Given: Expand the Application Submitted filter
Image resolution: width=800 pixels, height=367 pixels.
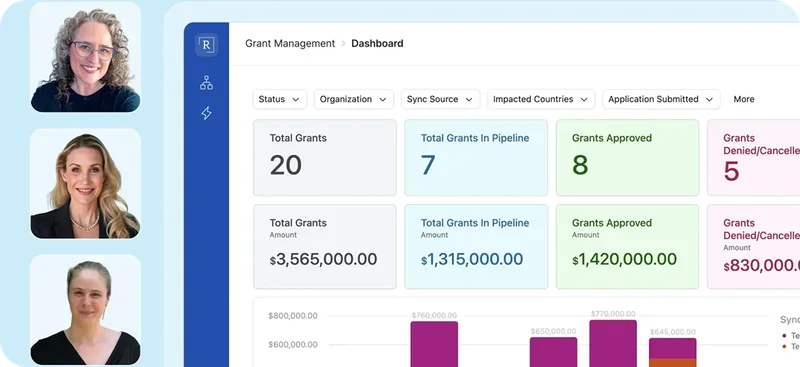Looking at the screenshot, I should click(661, 99).
